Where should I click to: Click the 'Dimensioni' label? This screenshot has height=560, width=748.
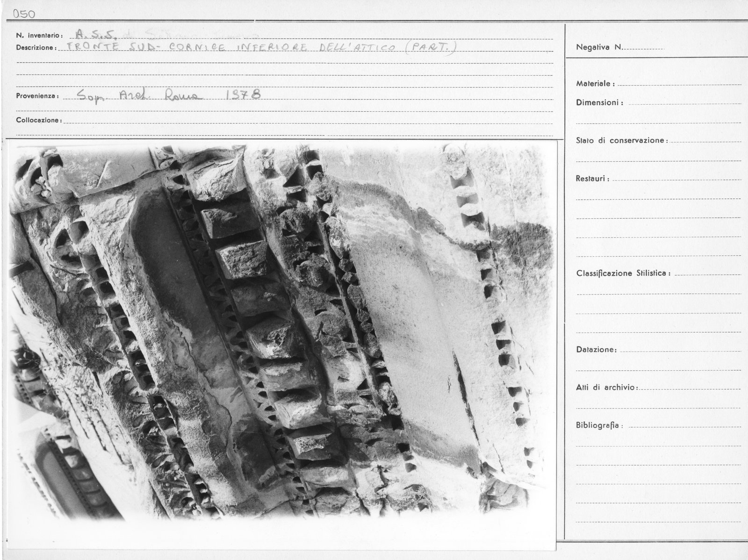point(599,102)
